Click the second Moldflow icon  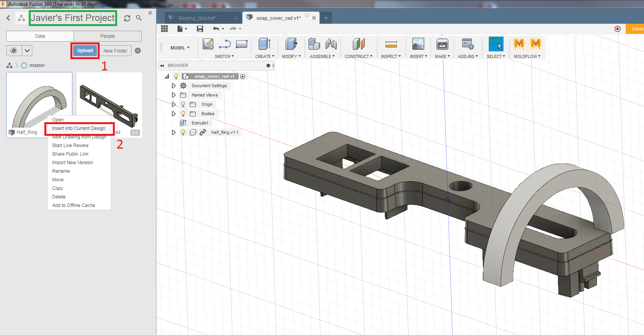(536, 44)
